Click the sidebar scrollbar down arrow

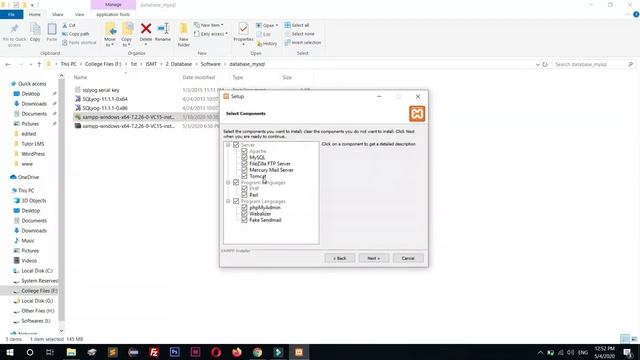click(x=61, y=331)
